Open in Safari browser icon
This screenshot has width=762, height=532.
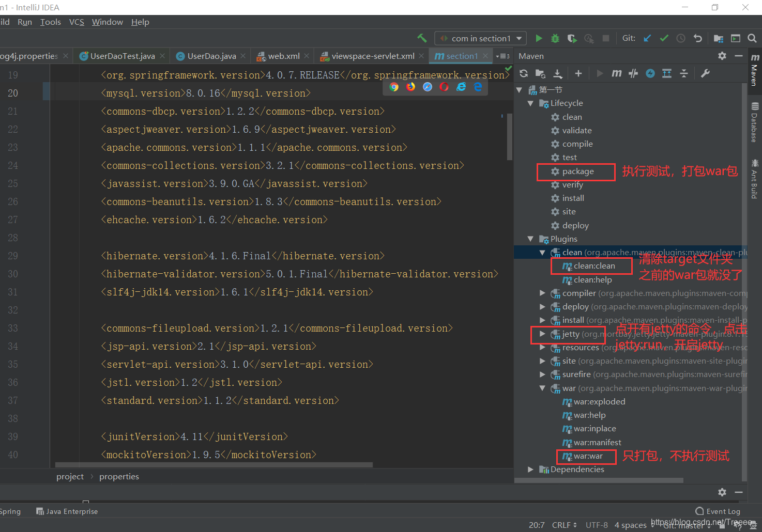[428, 87]
